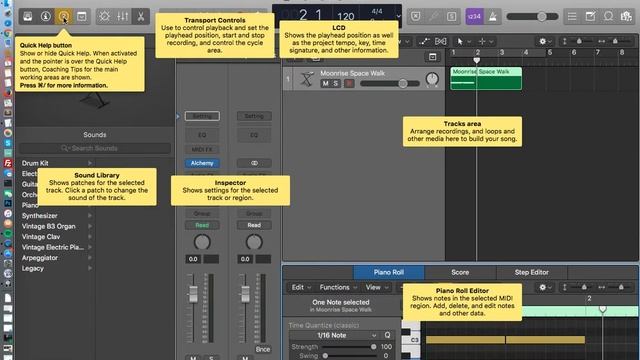Viewport: 640px width, 360px height.
Task: Click the left channel strip Setting button
Action: point(202,116)
